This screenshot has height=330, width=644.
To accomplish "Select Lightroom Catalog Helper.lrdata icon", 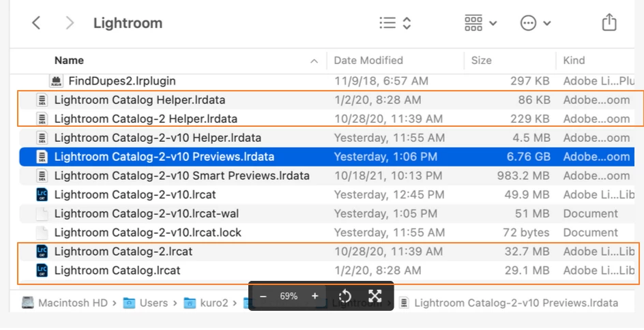I will pyautogui.click(x=42, y=100).
